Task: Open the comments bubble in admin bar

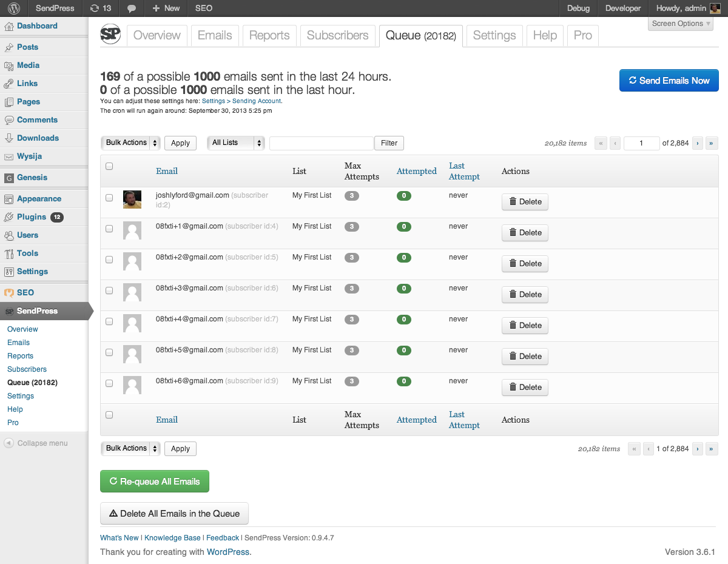Action: (x=132, y=8)
